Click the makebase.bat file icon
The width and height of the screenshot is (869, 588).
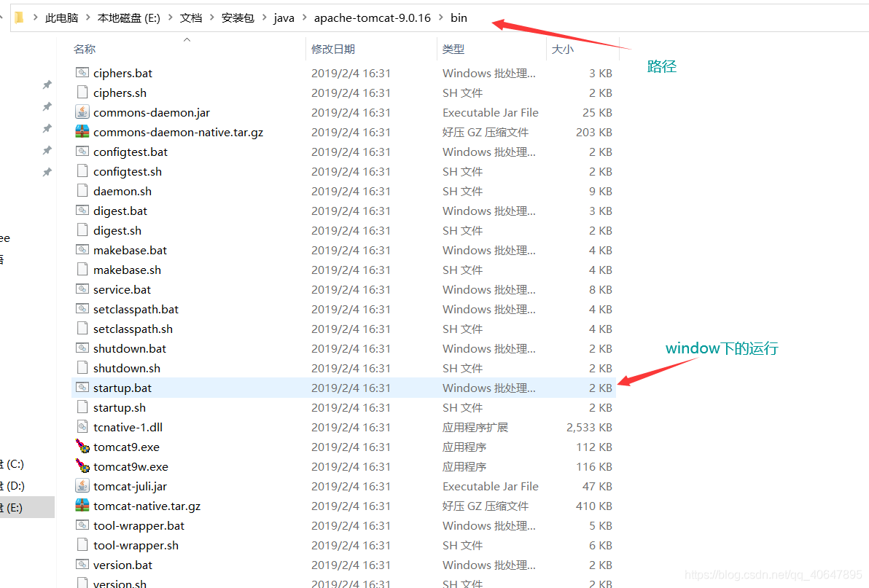[x=82, y=250]
